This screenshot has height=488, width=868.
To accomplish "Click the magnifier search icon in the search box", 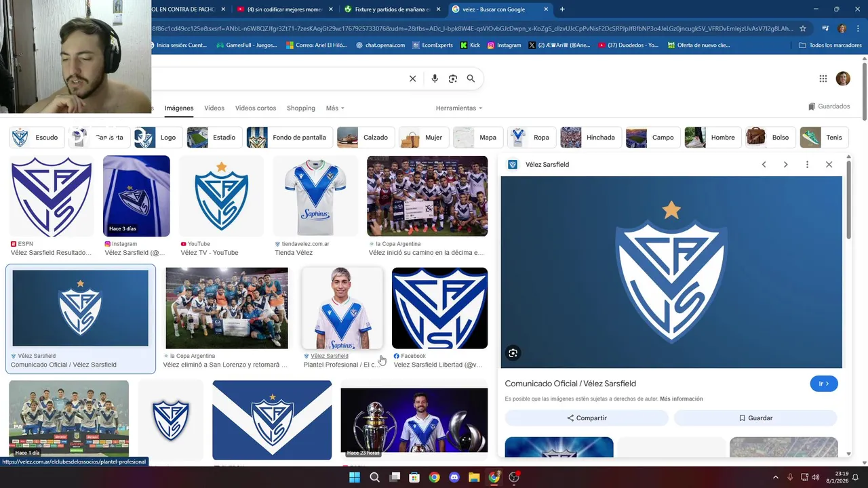I will click(x=471, y=79).
